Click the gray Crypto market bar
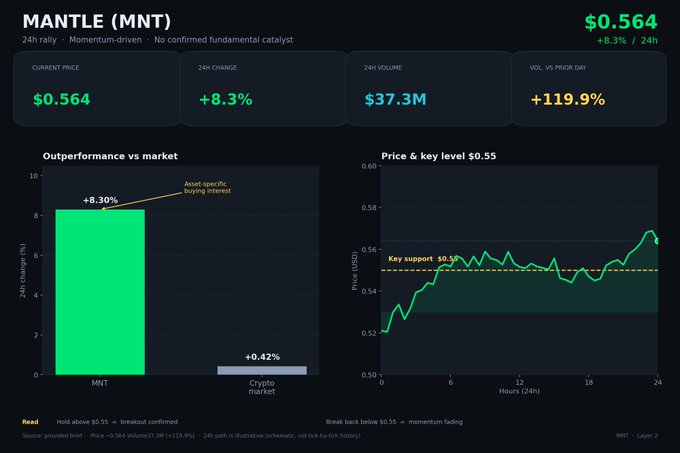The width and height of the screenshot is (680, 453). click(262, 370)
